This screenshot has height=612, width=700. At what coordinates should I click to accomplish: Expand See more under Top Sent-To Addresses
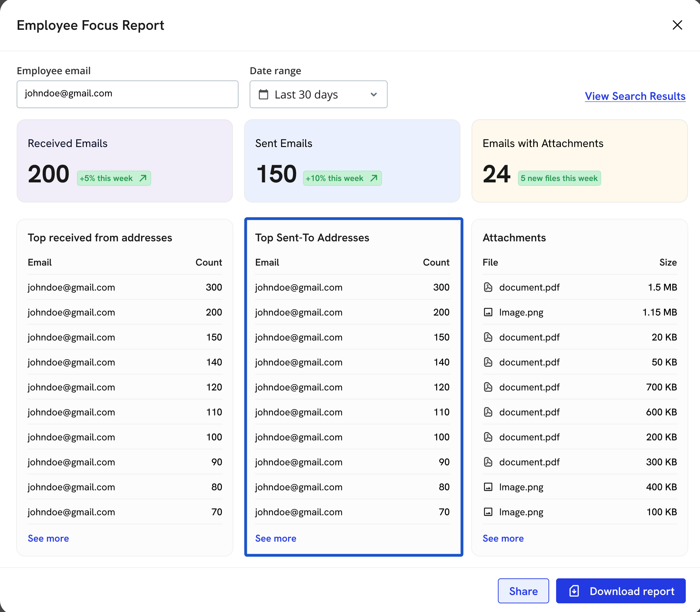click(x=276, y=538)
